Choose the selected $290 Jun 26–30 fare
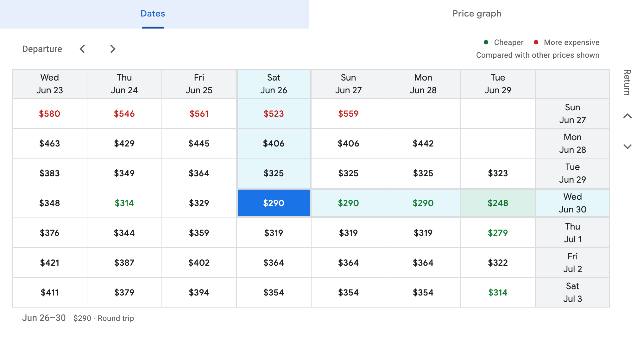644x338 pixels. pyautogui.click(x=274, y=203)
